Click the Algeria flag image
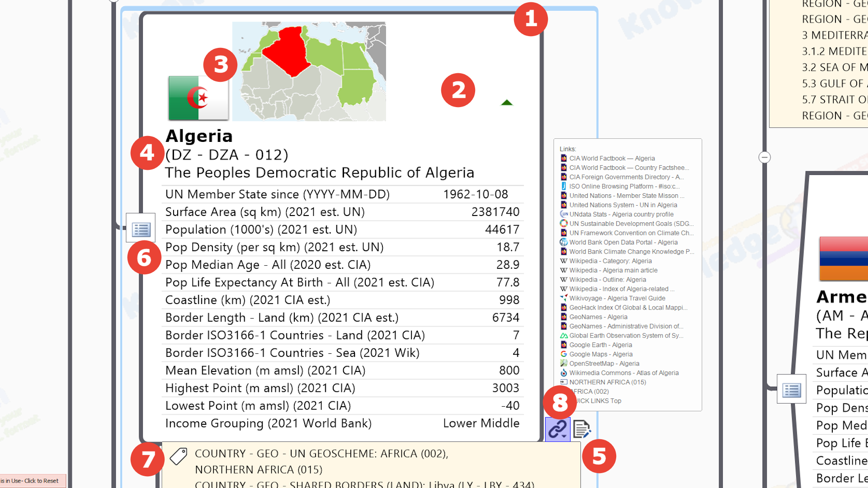 pos(198,98)
